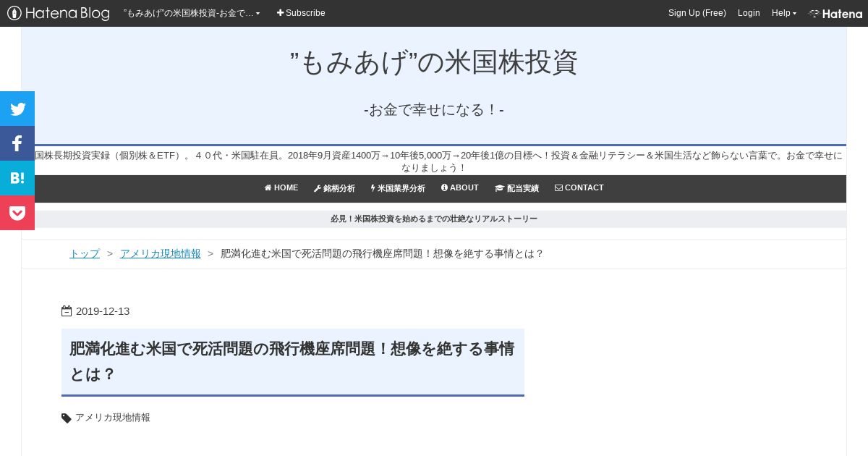
Task: Open 配当実績 menu item
Action: pyautogui.click(x=516, y=188)
